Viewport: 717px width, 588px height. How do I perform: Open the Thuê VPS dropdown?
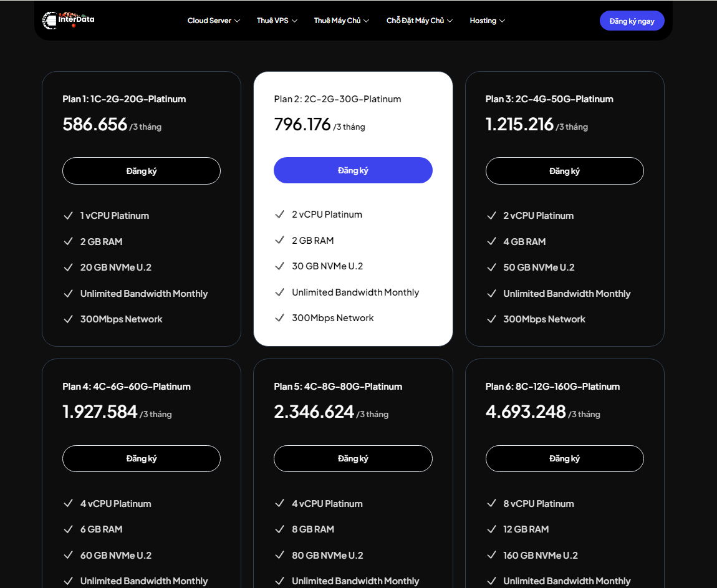tap(277, 21)
